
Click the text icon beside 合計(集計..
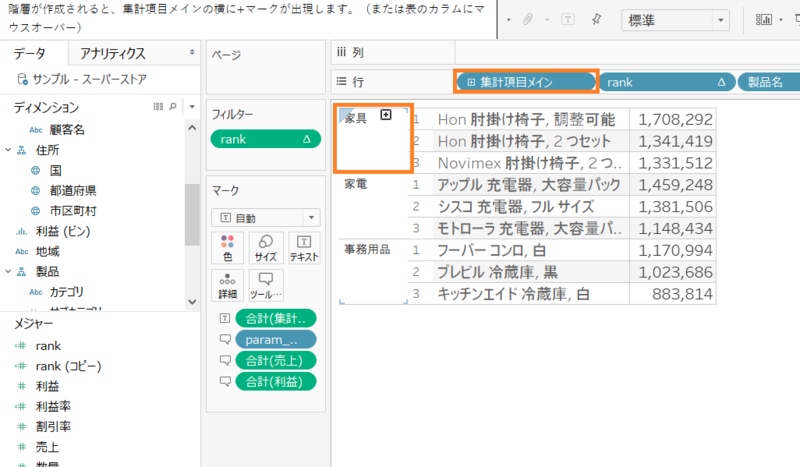tap(224, 318)
